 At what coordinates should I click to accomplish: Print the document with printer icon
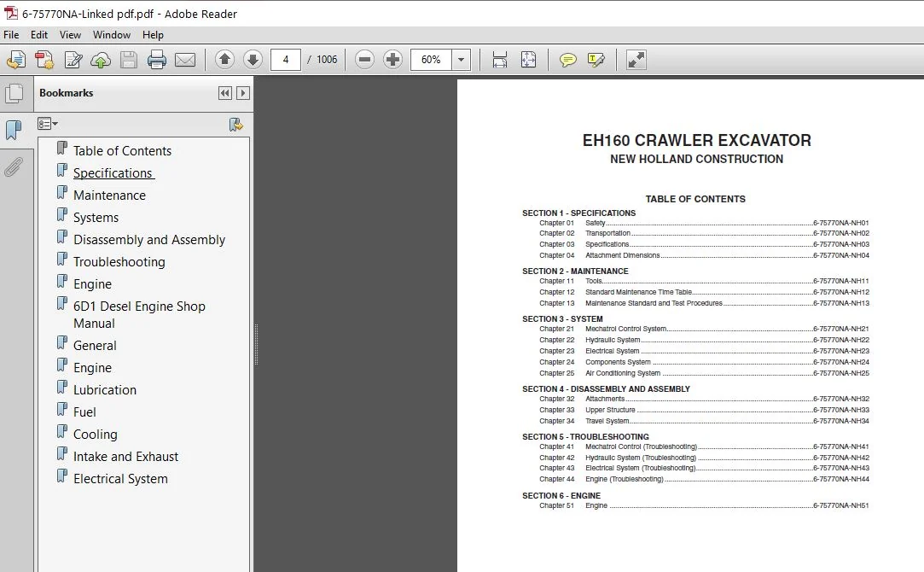pos(156,60)
